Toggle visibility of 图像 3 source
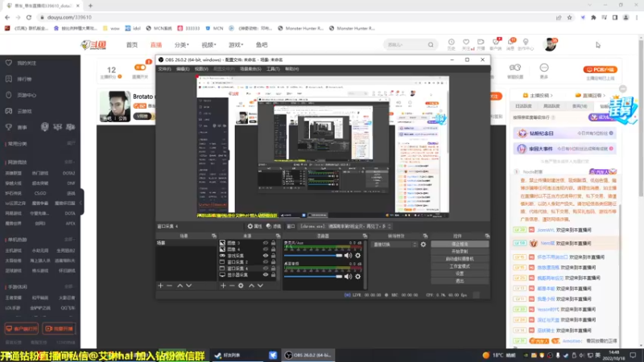The width and height of the screenshot is (644, 362). pyautogui.click(x=266, y=243)
